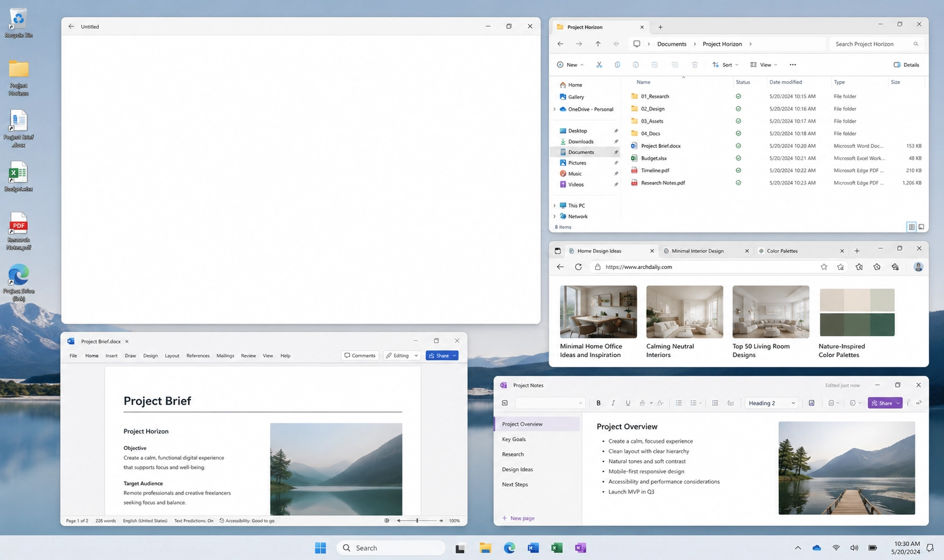Image resolution: width=944 pixels, height=560 pixels.
Task: Click the OneDrive cloud icon in system tray
Action: 816,548
